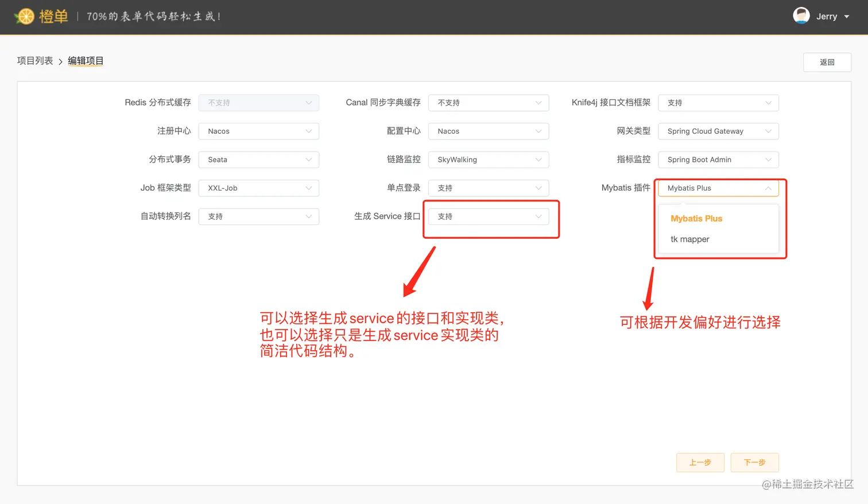The image size is (868, 504).
Task: Open the 指标监控 Spring Boot Admin dropdown
Action: tap(718, 160)
